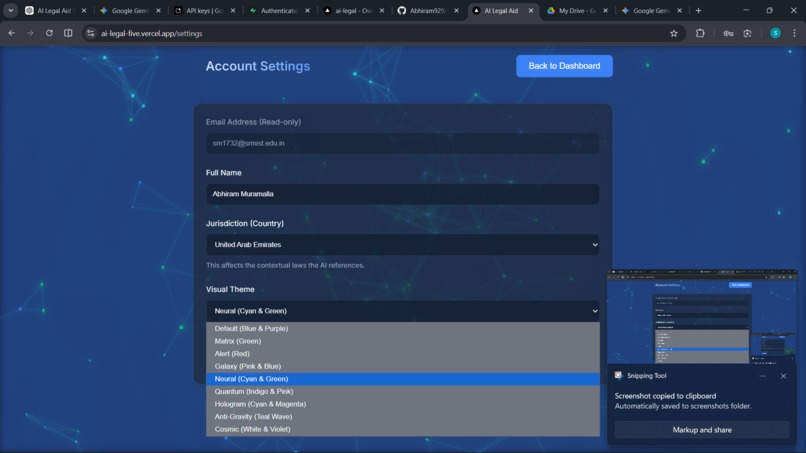The height and width of the screenshot is (453, 806).
Task: Close the My Drive tab
Action: 606,10
